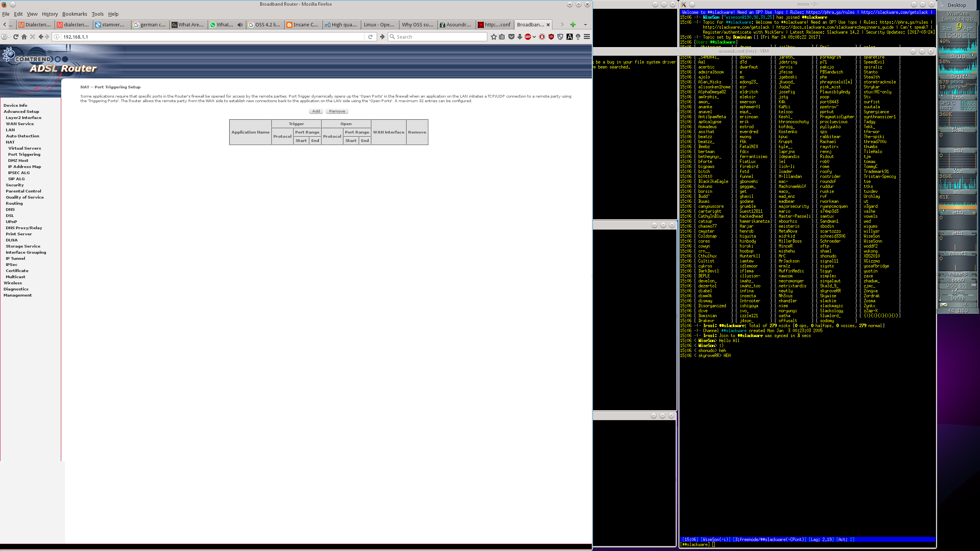The image size is (980, 551).
Task: Open the list-all-tabs dropdown arrow
Action: pos(585,24)
